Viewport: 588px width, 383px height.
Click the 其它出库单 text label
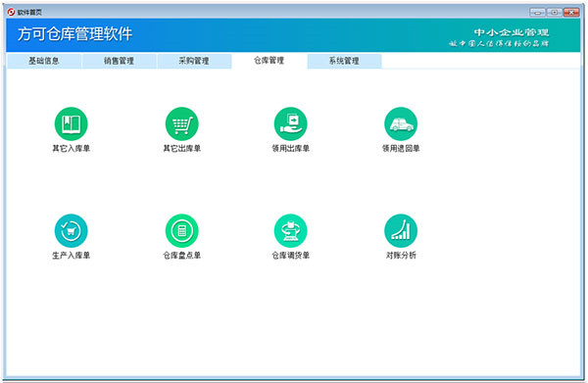(x=182, y=149)
